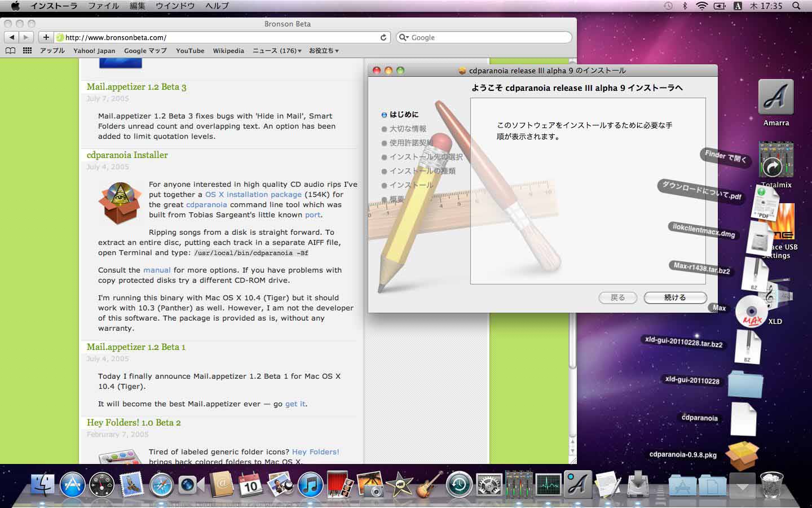Open the YouTube bookmark
The height and width of the screenshot is (508, 812).
pos(190,50)
